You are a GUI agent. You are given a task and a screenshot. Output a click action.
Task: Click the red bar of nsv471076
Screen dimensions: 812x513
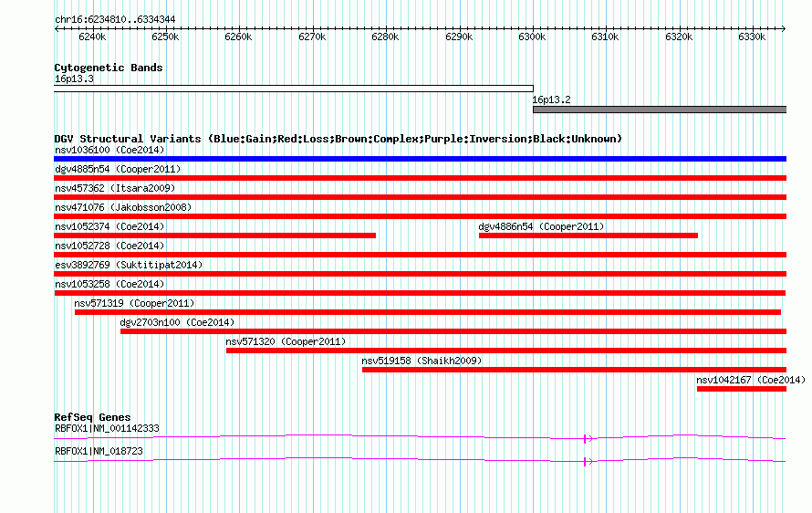tap(420, 216)
